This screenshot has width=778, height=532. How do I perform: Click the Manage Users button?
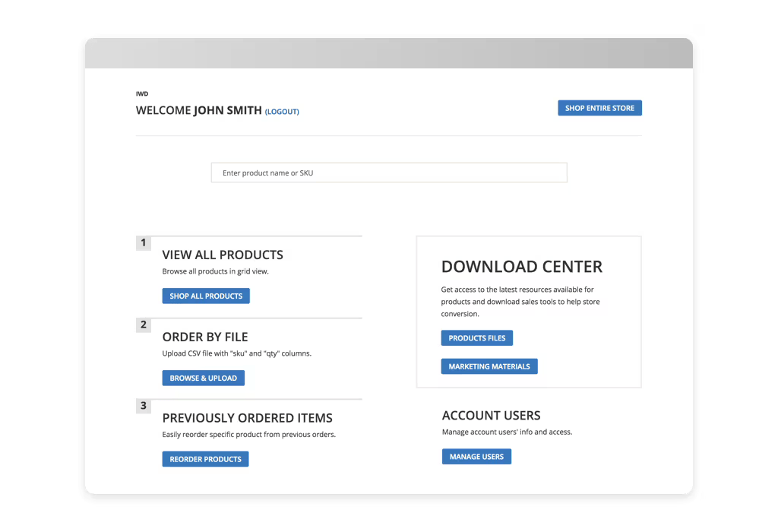click(x=476, y=457)
